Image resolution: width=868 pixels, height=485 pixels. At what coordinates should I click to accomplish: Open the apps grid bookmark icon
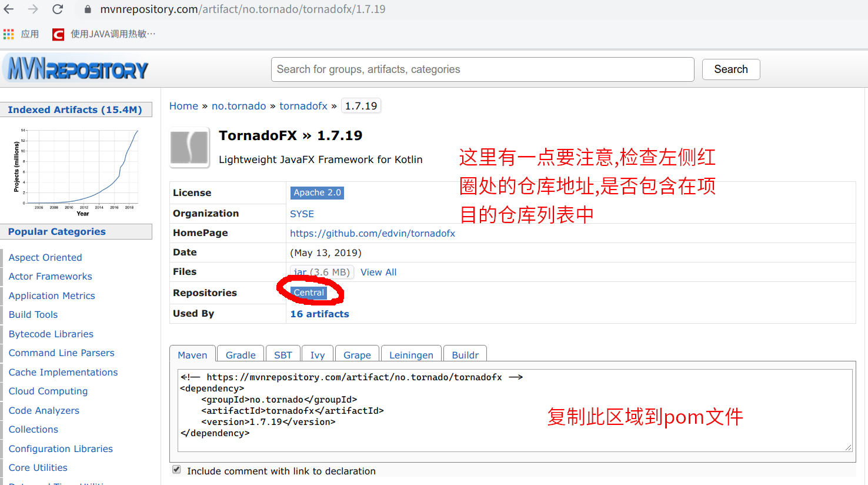(9, 34)
